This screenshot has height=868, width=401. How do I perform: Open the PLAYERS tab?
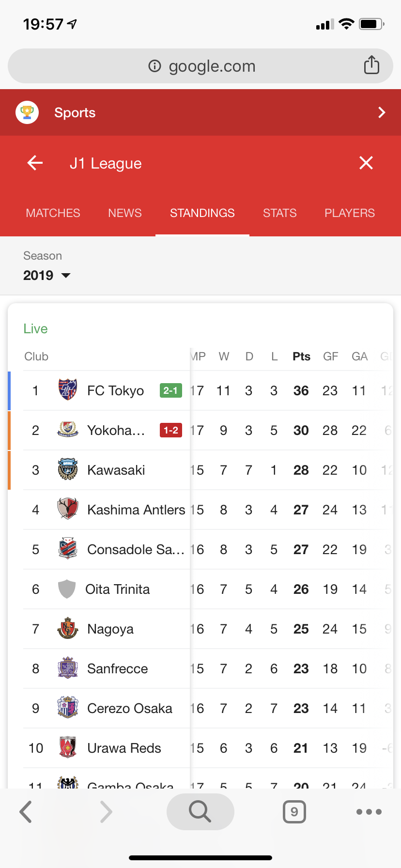click(349, 213)
